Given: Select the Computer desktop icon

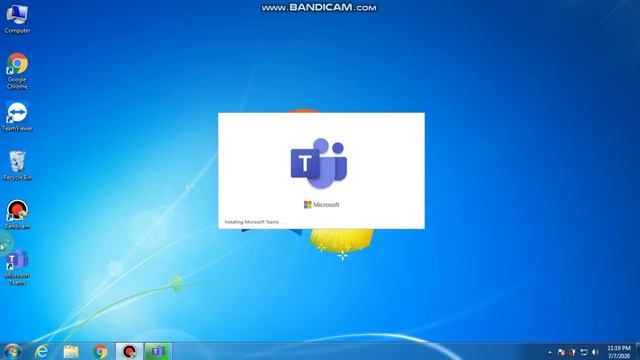Looking at the screenshot, I should point(17,19).
